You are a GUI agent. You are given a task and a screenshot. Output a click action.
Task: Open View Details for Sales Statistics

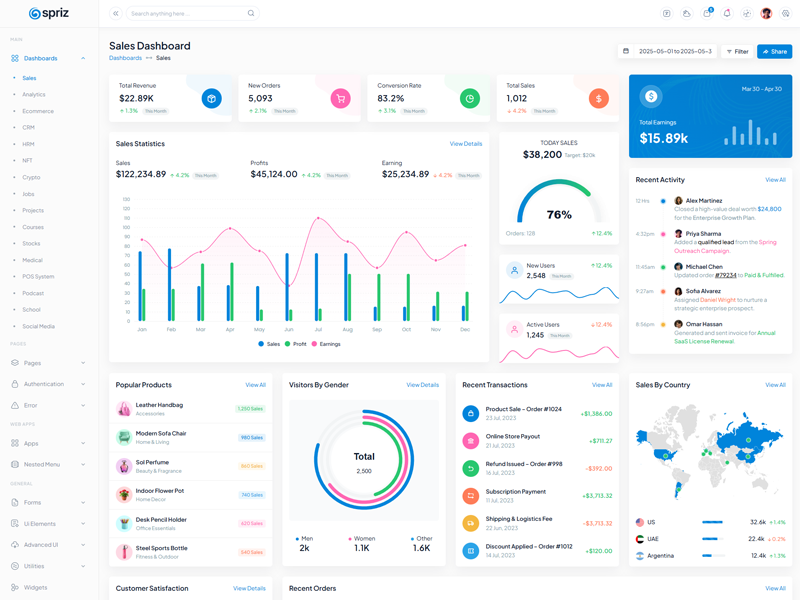click(466, 144)
